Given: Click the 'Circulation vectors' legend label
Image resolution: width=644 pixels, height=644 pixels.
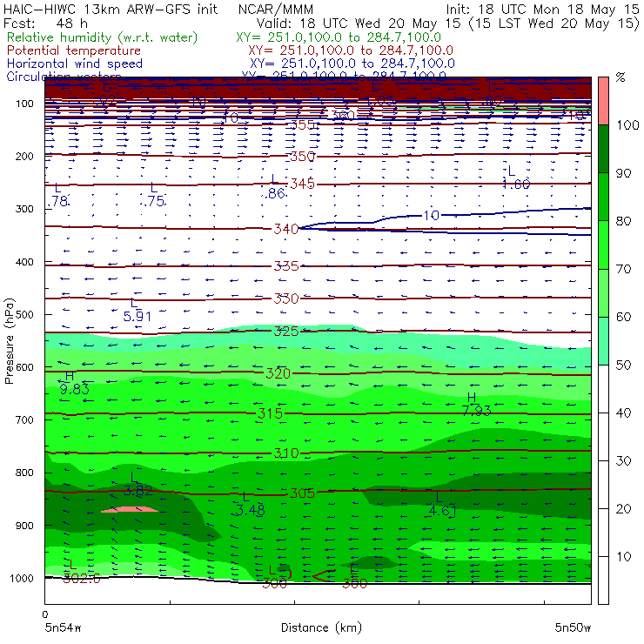Looking at the screenshot, I should pyautogui.click(x=64, y=77).
